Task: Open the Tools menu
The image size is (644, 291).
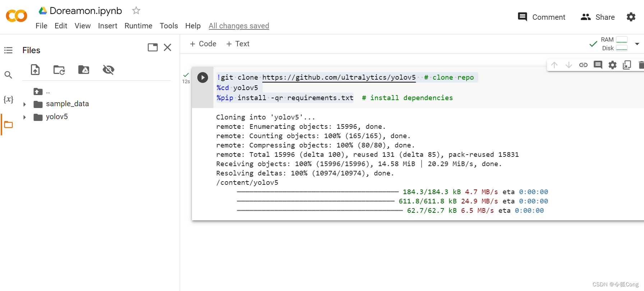Action: [169, 26]
